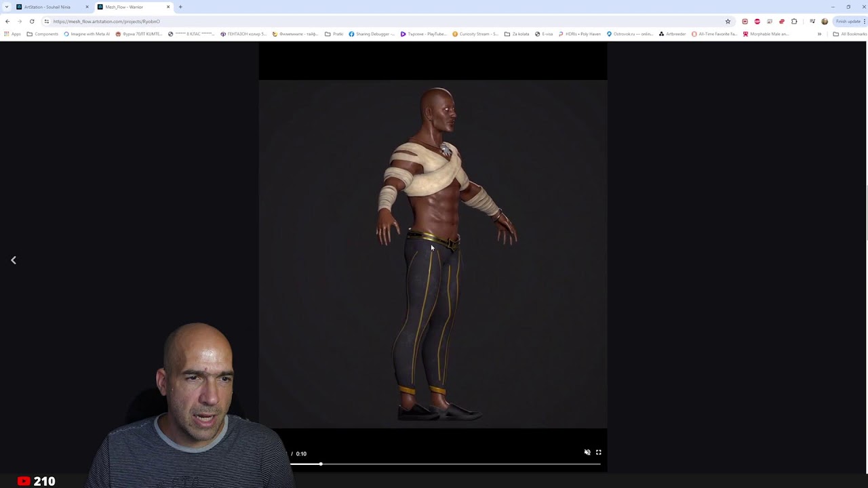
Task: Open the Sharing Debugger bookmark
Action: click(372, 34)
